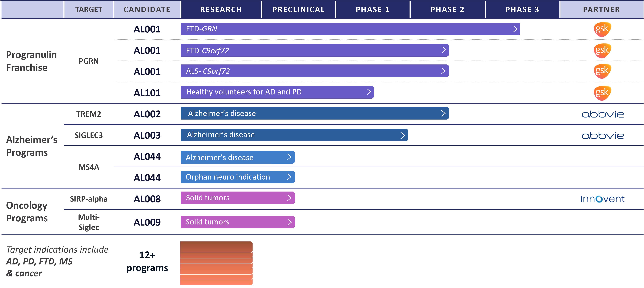This screenshot has width=644, height=288.
Task: Click the GSK logo in FTD-C9orf72 row
Action: pos(603,50)
